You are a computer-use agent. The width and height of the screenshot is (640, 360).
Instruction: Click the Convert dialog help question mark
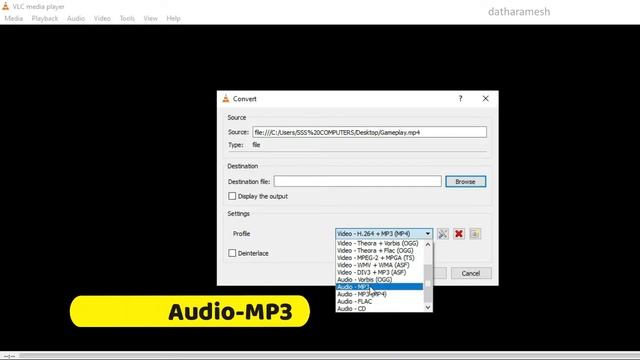coord(460,98)
